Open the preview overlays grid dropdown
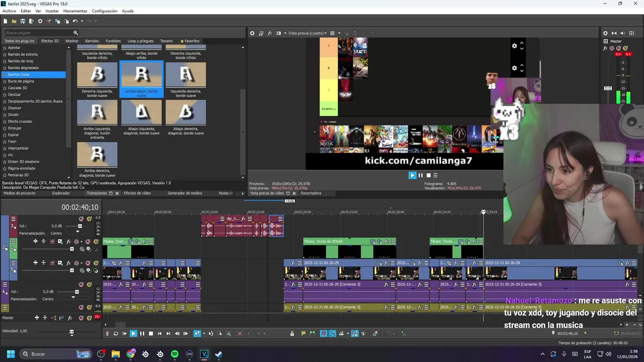Viewport: 644px width, 362px height. (339, 33)
